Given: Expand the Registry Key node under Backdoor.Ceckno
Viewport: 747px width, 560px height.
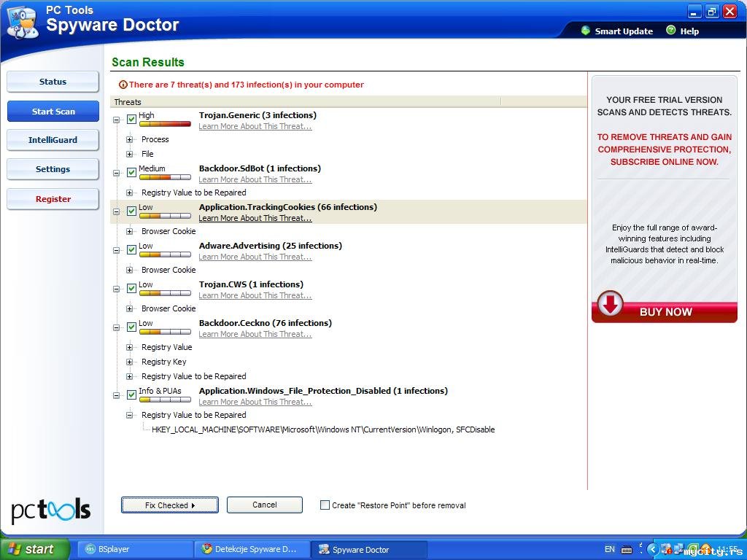Looking at the screenshot, I should 129,362.
